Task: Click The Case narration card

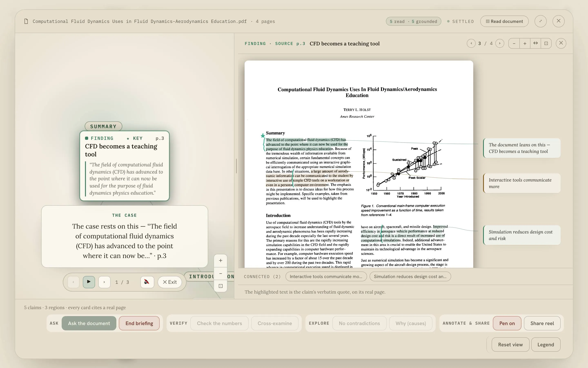Action: click(124, 236)
